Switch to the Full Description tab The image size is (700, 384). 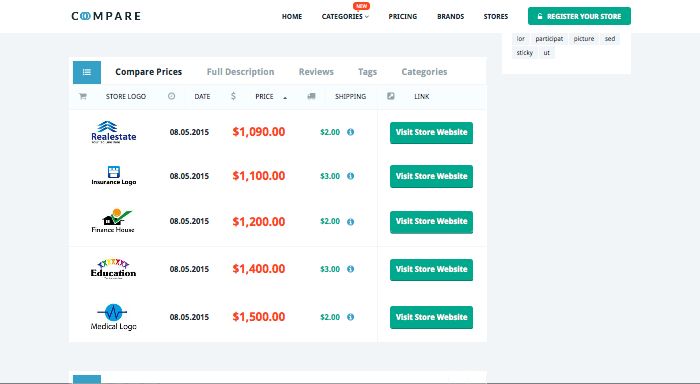[x=240, y=72]
